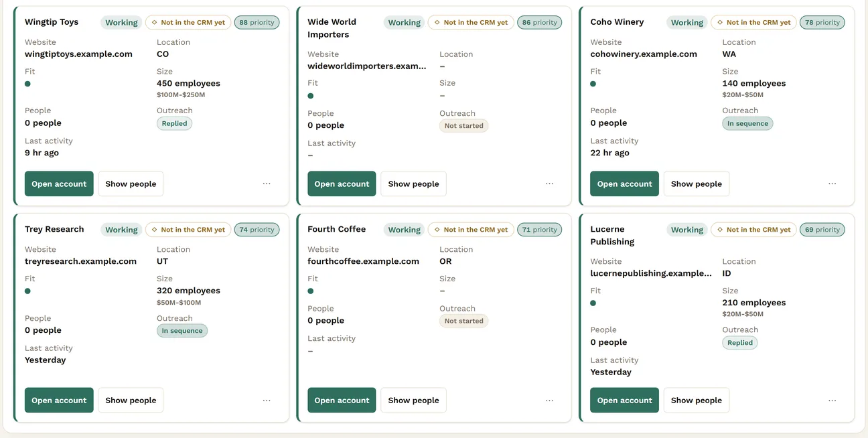
Task: Click the Working badge on Wide World Importers
Action: pos(404,22)
